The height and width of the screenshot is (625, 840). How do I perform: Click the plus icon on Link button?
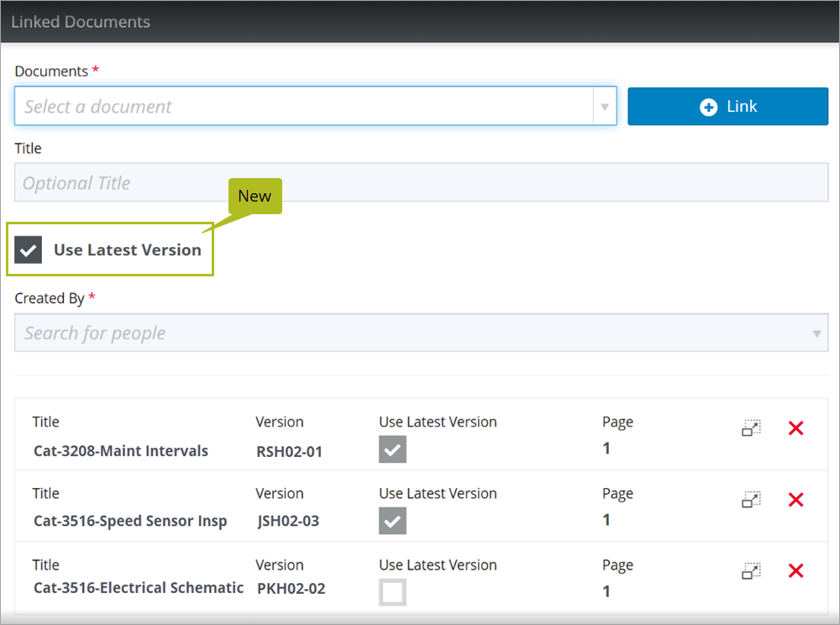point(708,107)
